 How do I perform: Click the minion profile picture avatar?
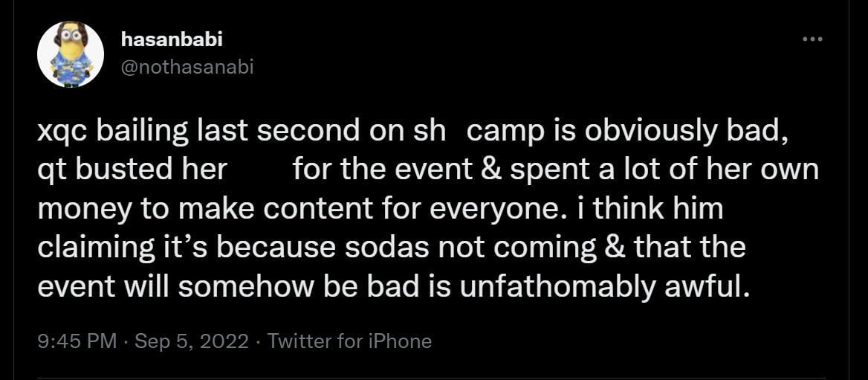pos(71,54)
